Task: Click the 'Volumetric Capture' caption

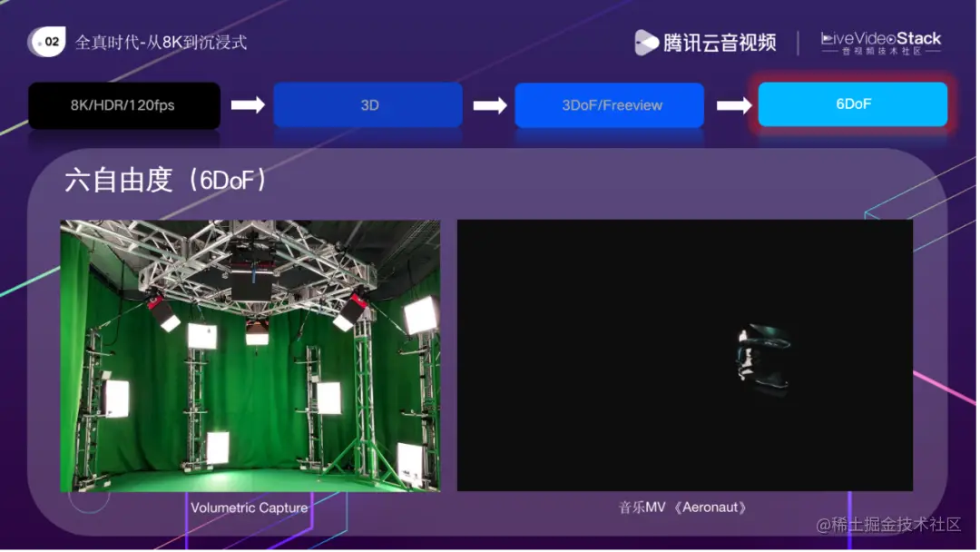Action: point(250,508)
